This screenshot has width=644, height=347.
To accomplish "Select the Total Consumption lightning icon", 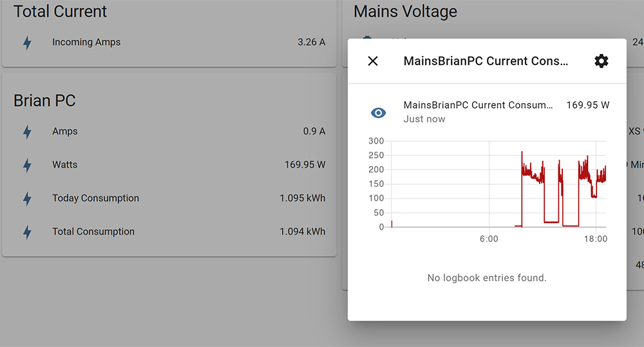I will [x=27, y=232].
